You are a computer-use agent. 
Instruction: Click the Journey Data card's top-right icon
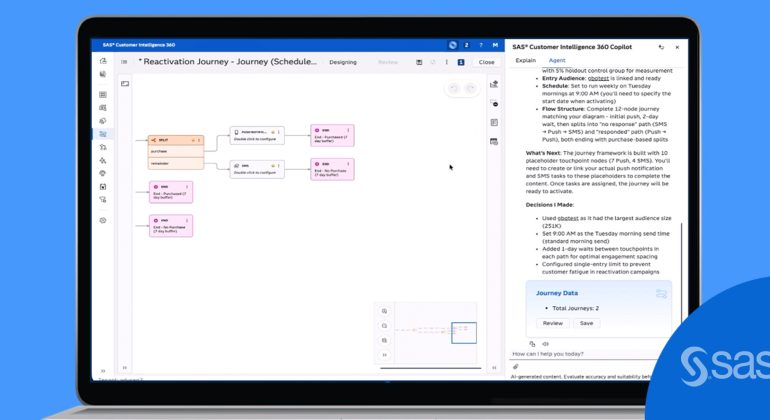pyautogui.click(x=661, y=294)
